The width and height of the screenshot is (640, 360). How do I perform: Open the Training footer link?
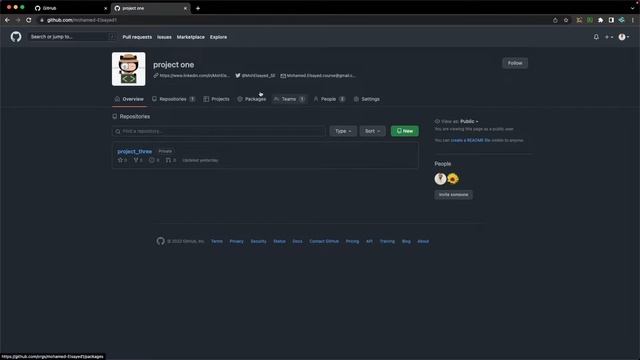pos(387,242)
